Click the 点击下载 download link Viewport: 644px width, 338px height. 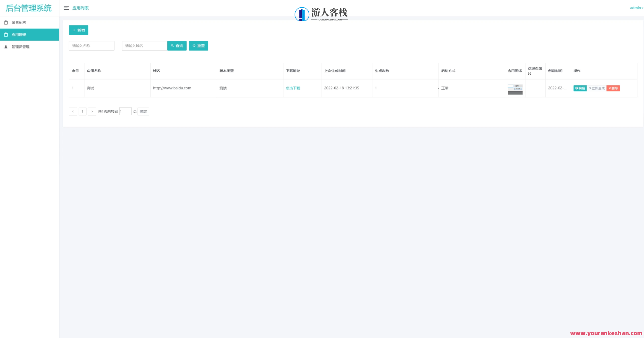coord(293,88)
